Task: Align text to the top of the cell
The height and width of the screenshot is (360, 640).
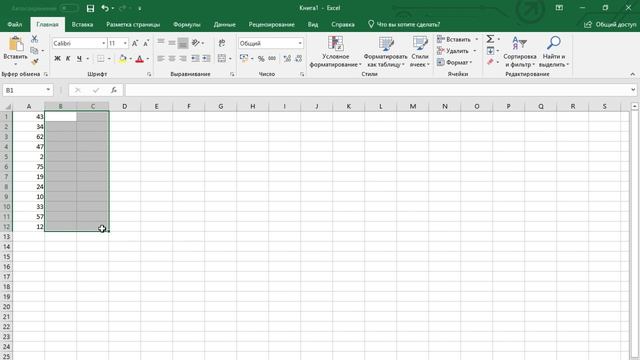Action: (x=161, y=42)
